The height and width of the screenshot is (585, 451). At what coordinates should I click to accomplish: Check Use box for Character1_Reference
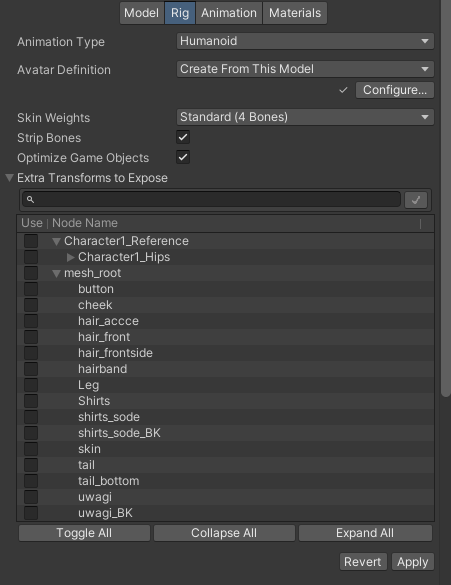31,241
